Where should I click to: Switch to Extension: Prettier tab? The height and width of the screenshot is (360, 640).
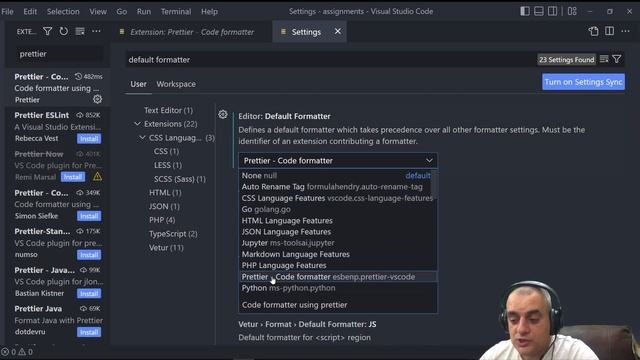tap(192, 32)
